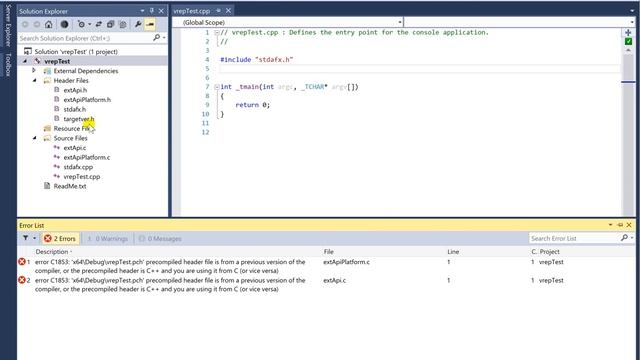
Task: Select Resource Files folder
Action: [72, 129]
